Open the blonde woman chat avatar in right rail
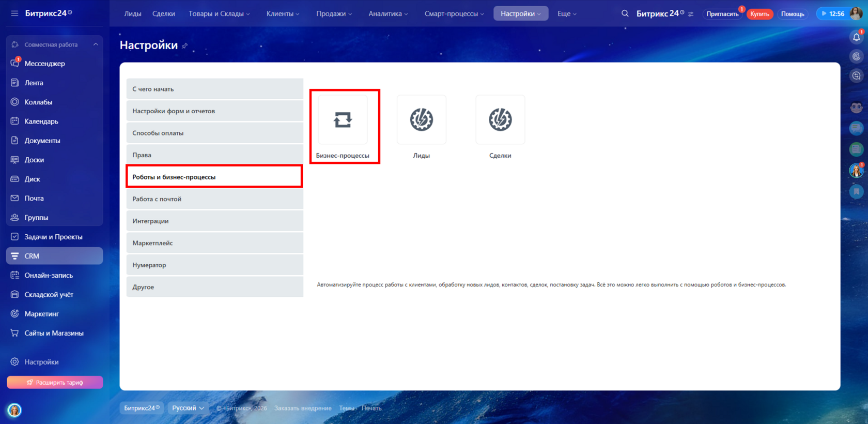The image size is (868, 424). coord(856,171)
